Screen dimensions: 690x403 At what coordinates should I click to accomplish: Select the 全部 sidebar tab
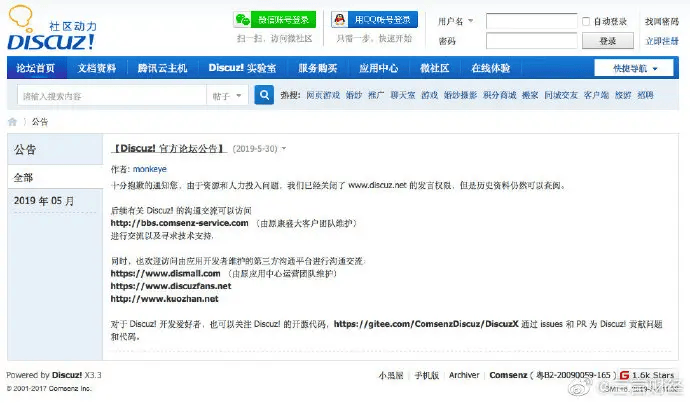[x=23, y=177]
